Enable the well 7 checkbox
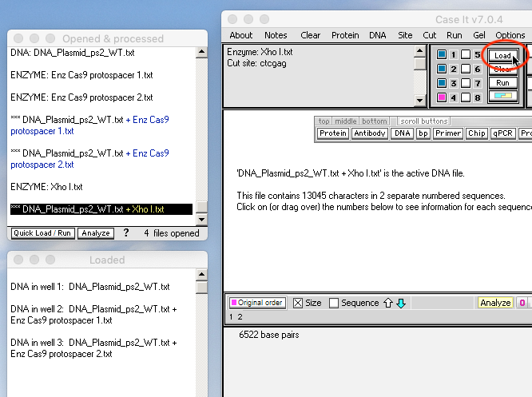 point(466,83)
